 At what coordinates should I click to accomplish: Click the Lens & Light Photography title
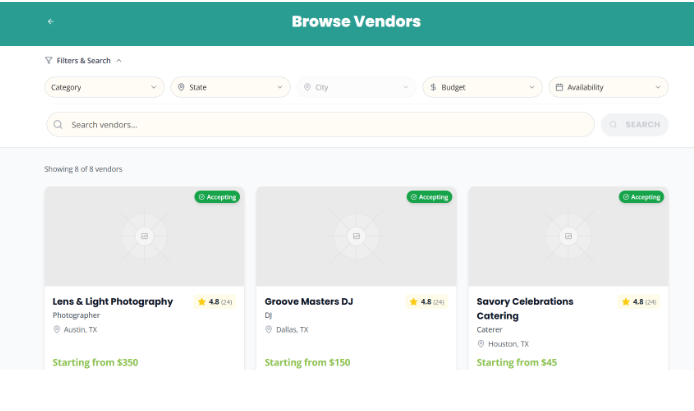(x=112, y=302)
